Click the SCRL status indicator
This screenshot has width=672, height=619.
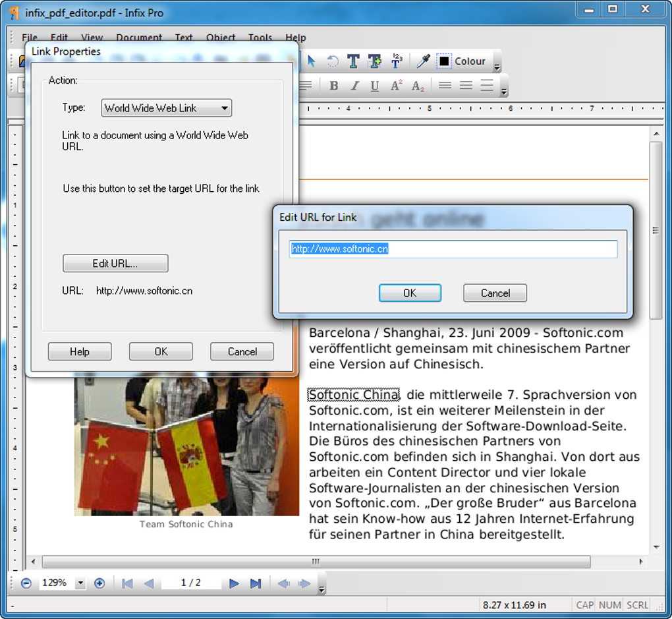pyautogui.click(x=637, y=605)
